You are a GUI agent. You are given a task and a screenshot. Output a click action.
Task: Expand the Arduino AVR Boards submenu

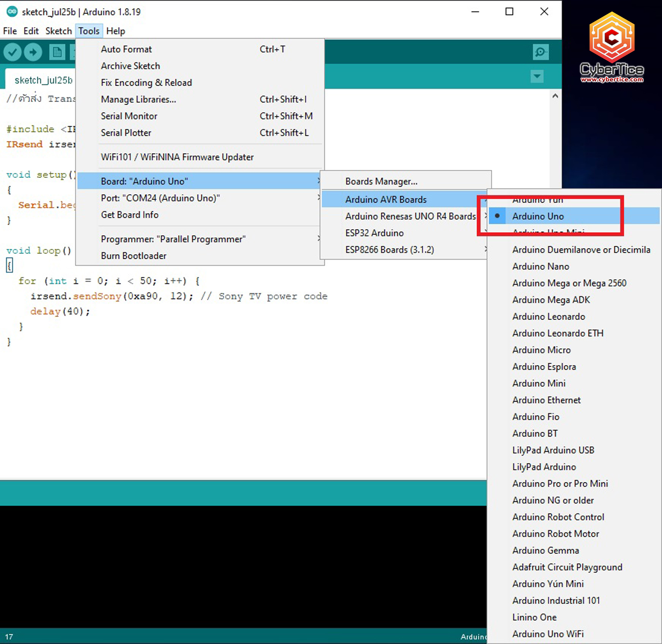(x=386, y=199)
